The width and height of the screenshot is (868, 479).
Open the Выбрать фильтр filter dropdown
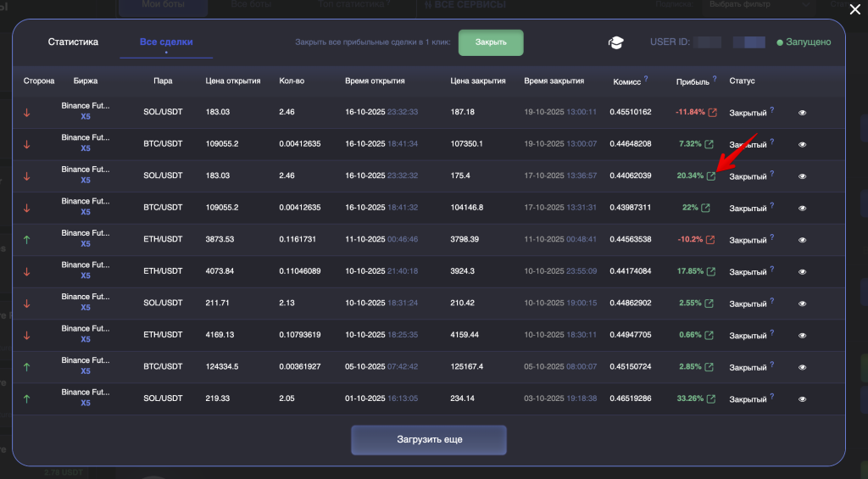[738, 5]
